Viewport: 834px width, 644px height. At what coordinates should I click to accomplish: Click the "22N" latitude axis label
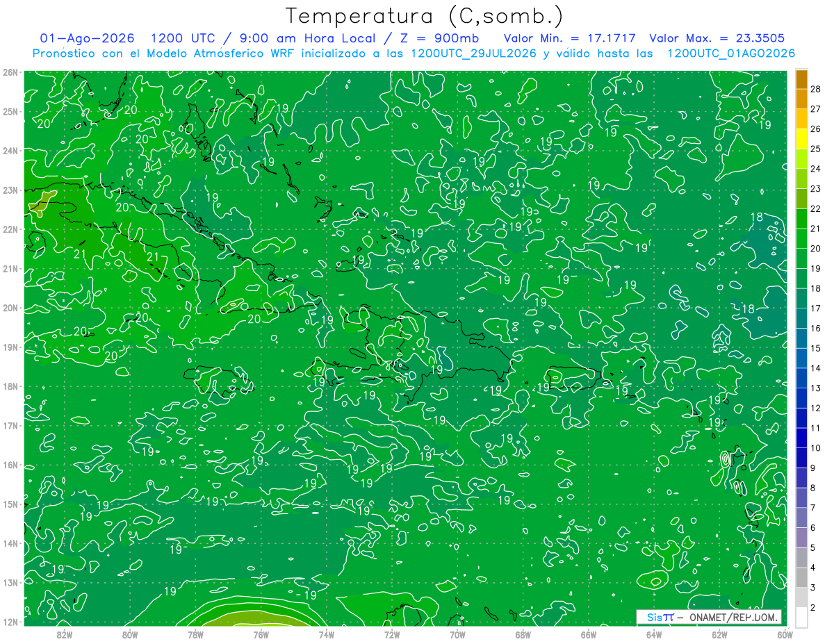[10, 229]
